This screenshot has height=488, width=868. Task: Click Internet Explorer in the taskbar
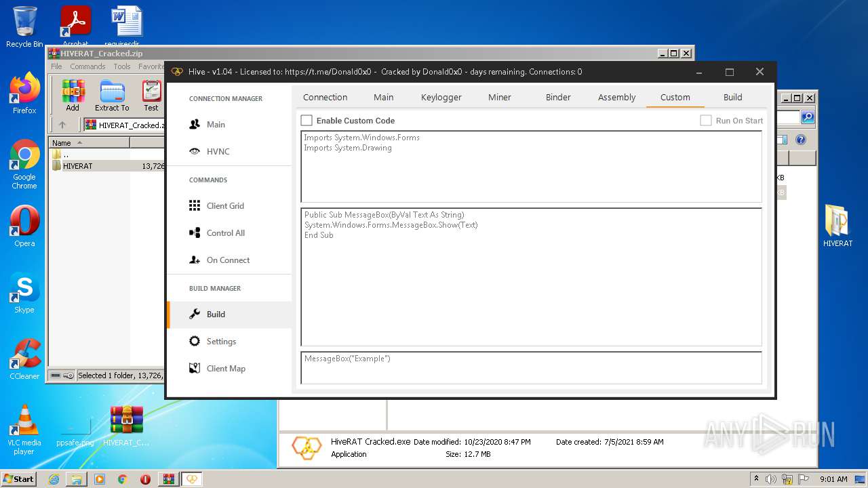[x=54, y=479]
